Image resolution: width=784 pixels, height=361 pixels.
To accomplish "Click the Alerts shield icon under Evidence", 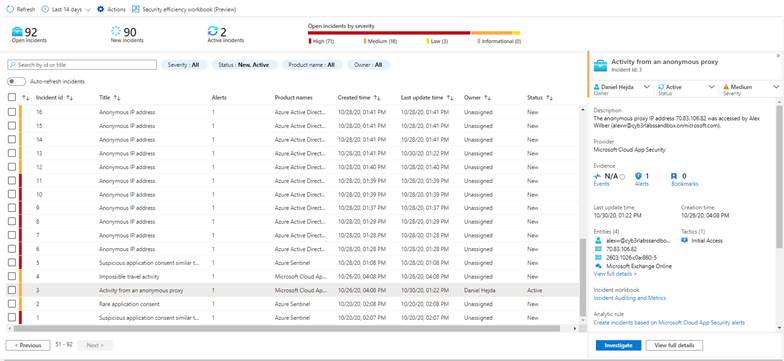I will point(638,176).
